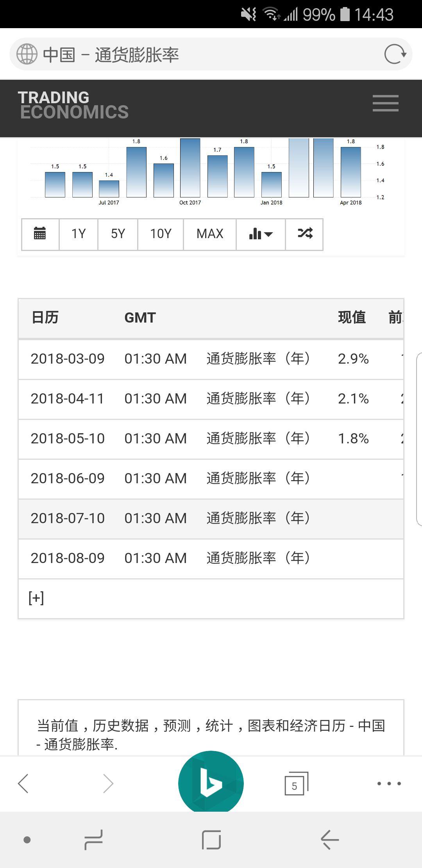Select the 5Y time range
Viewport: 422px width, 868px height.
tap(118, 234)
